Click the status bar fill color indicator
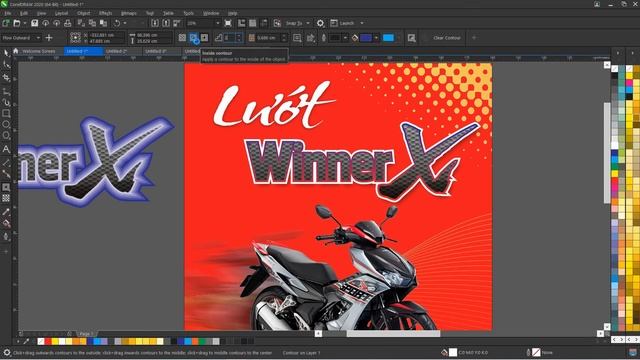Image resolution: width=640 pixels, height=360 pixels. tap(453, 352)
